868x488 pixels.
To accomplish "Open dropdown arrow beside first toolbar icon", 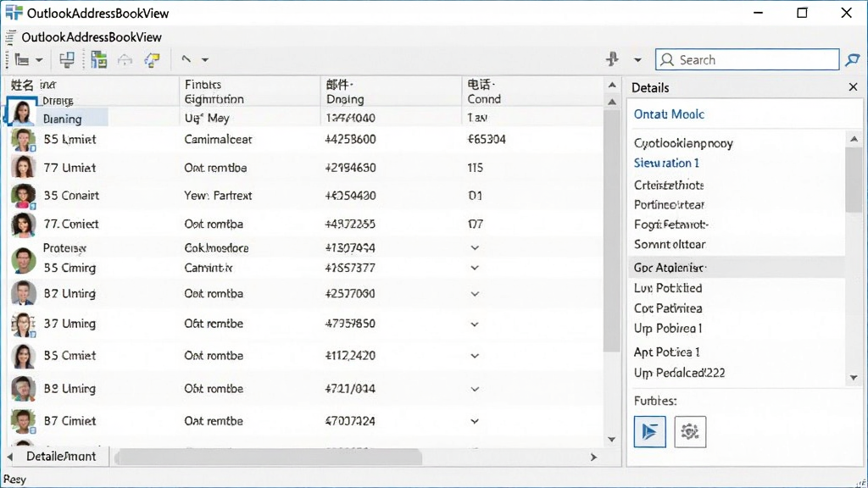I will [39, 60].
